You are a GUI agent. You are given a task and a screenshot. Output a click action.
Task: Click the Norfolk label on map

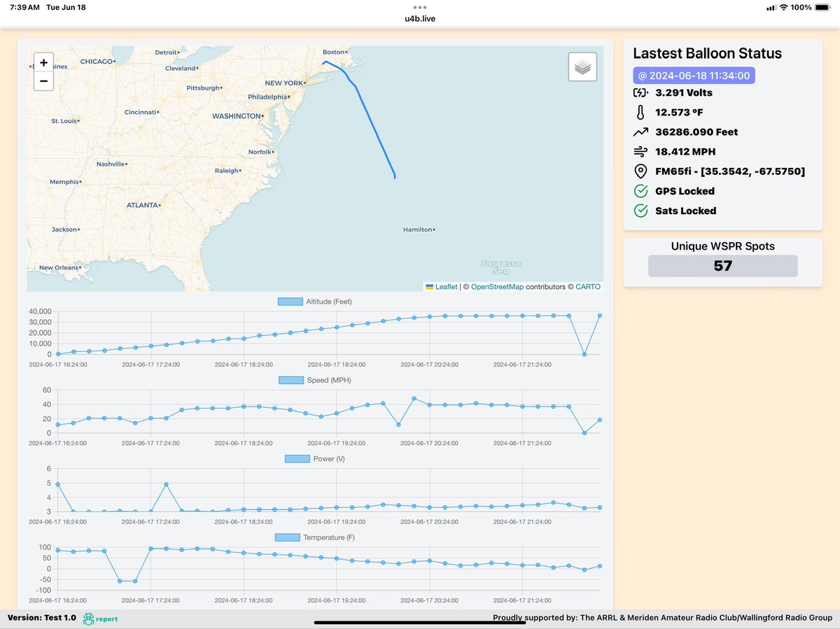pyautogui.click(x=260, y=152)
